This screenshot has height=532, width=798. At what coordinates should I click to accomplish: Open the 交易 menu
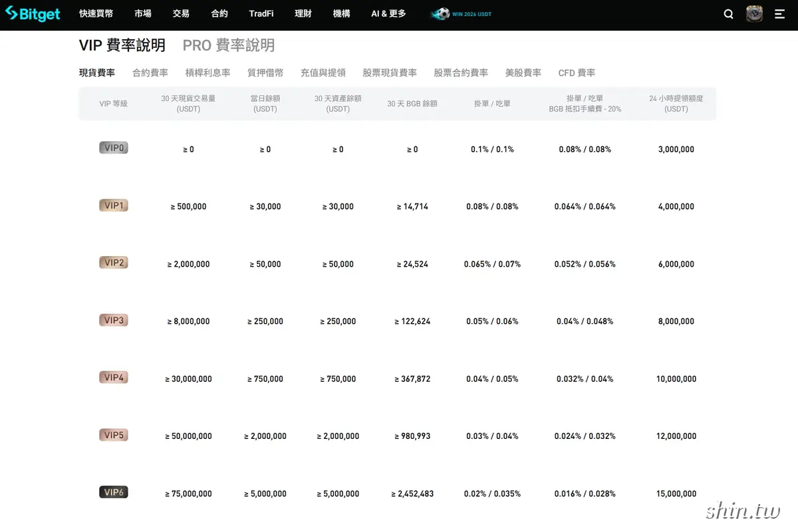(181, 13)
